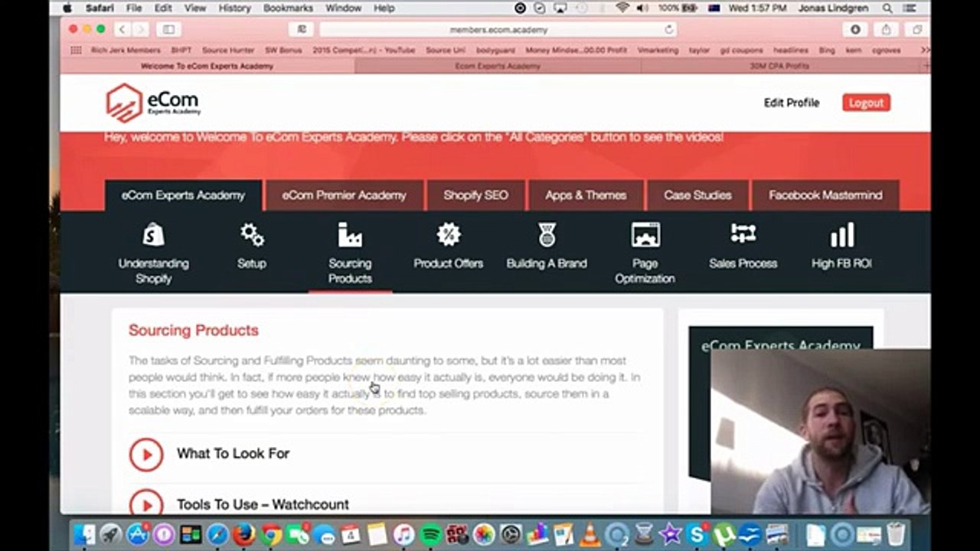Open the gd coupons bookmark
Screen dimensions: 980x551
pos(740,50)
